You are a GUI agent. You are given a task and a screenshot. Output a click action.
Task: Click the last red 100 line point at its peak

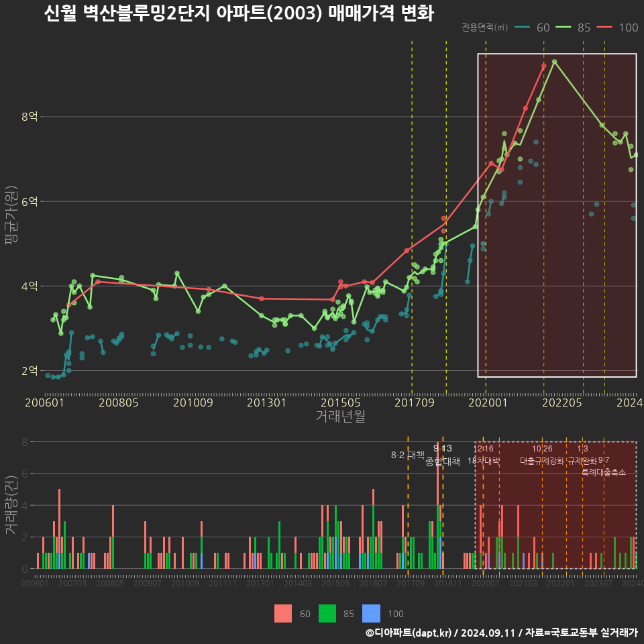tap(544, 66)
